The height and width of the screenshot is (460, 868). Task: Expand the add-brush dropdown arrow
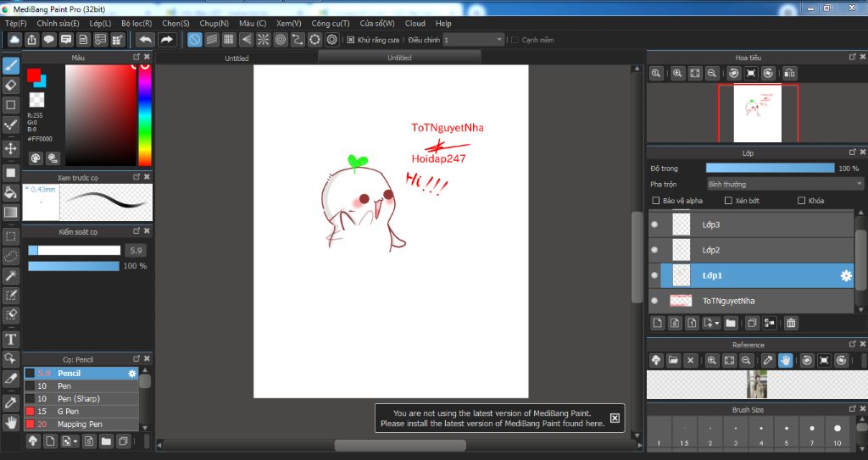(75, 441)
